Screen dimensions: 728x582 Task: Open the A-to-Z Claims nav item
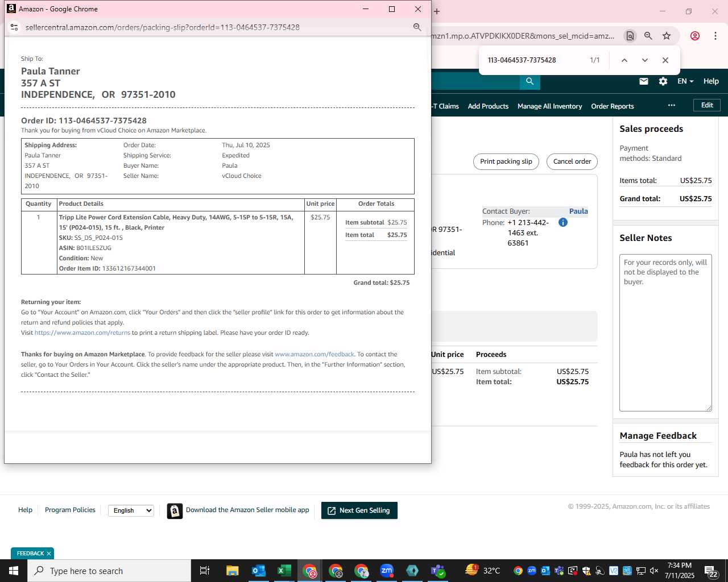tap(445, 106)
